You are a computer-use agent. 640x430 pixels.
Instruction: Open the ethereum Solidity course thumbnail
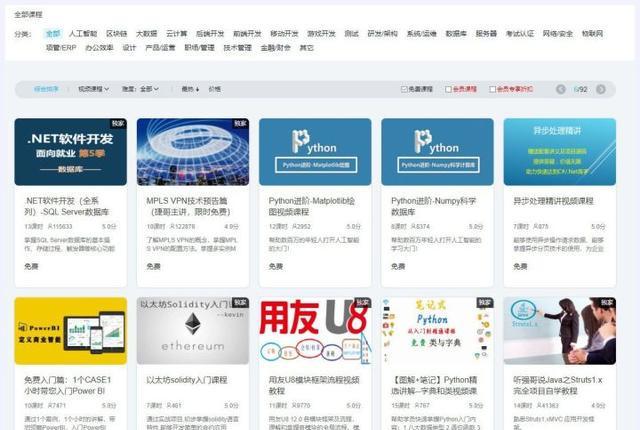(193, 331)
